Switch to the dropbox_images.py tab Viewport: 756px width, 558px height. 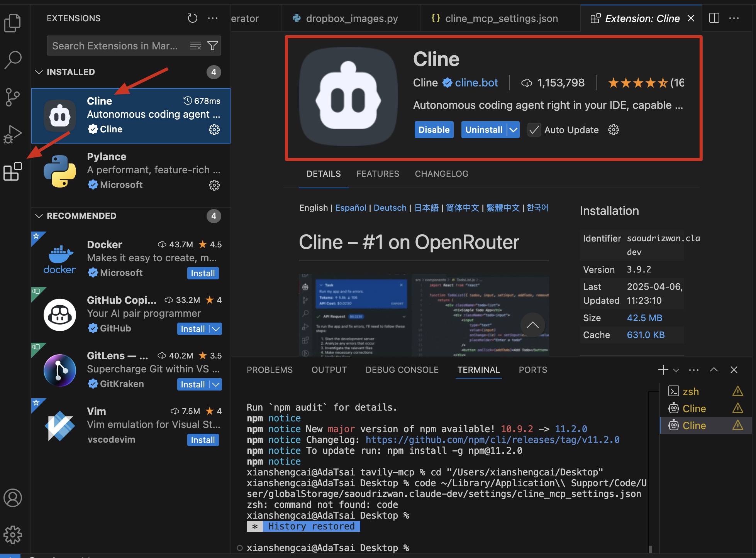coord(351,18)
